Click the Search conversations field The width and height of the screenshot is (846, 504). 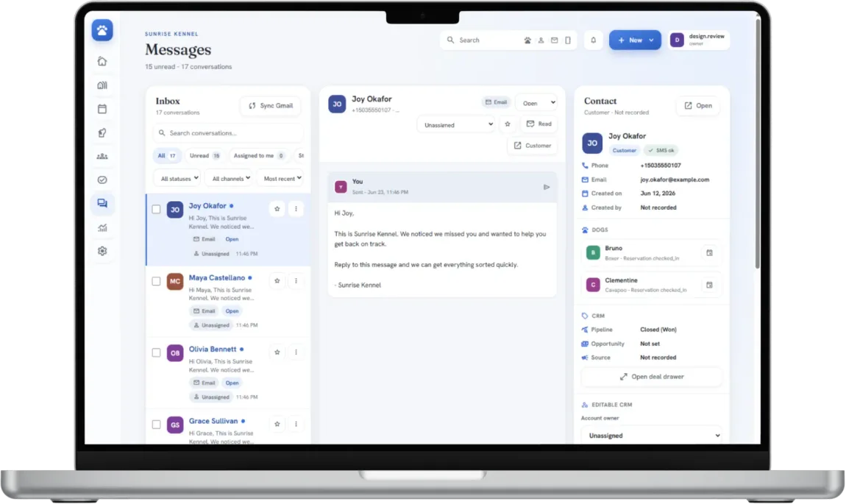[x=228, y=132]
